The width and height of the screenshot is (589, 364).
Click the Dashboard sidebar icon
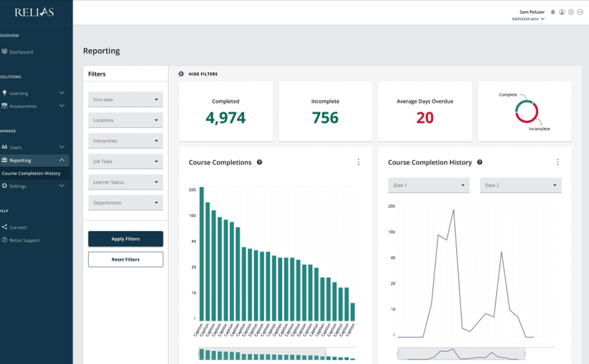[4, 52]
